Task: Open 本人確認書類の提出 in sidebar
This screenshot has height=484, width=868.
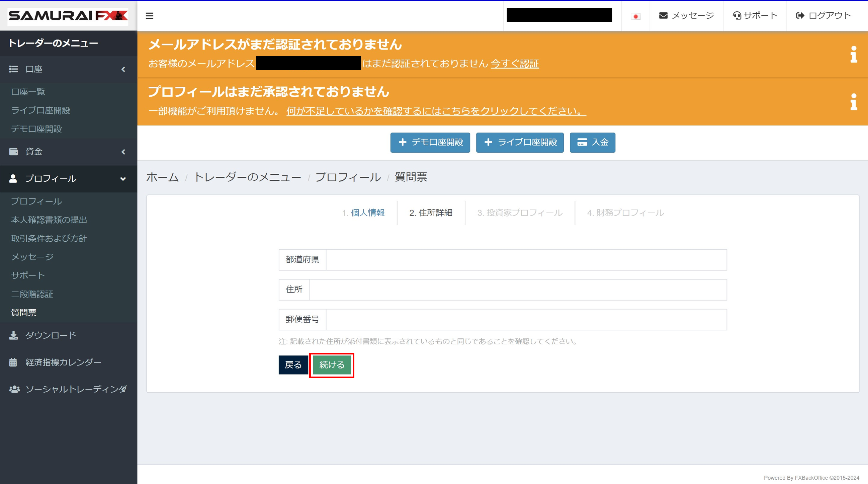Action: tap(49, 220)
